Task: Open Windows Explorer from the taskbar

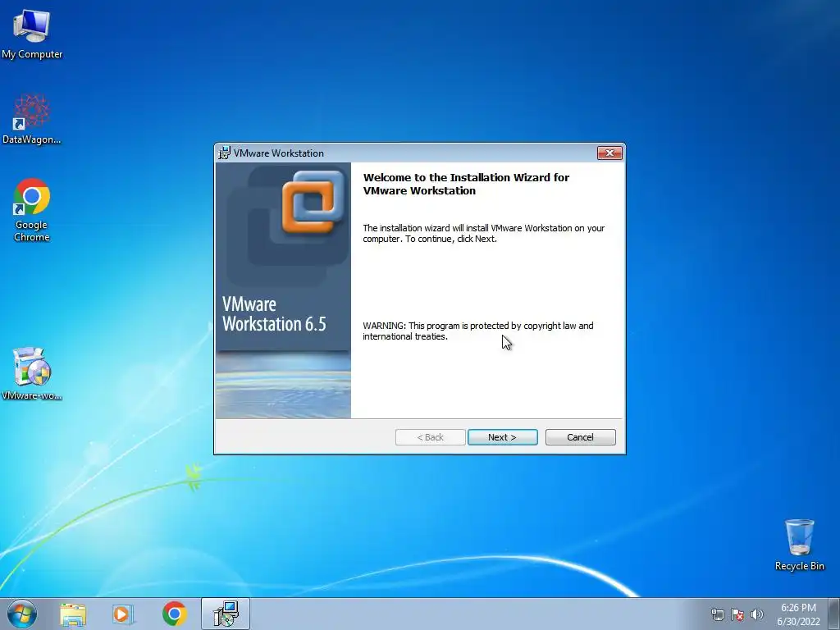Action: [x=73, y=614]
